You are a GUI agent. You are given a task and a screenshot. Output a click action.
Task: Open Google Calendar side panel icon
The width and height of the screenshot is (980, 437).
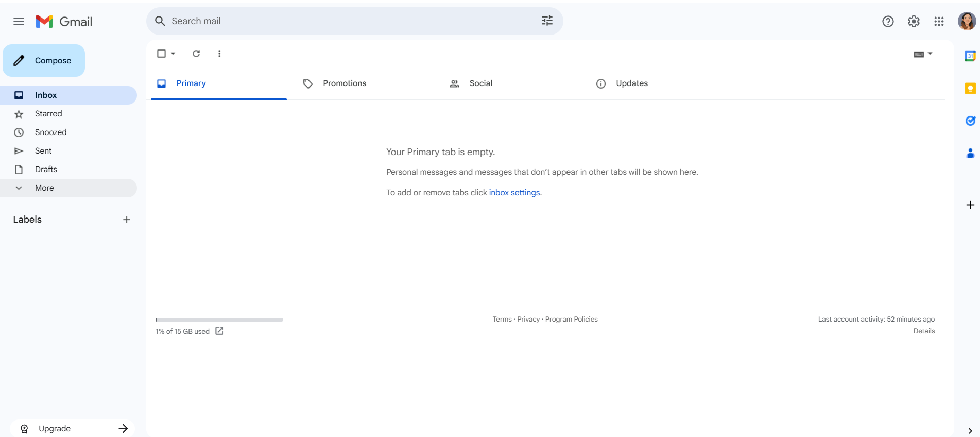(970, 56)
